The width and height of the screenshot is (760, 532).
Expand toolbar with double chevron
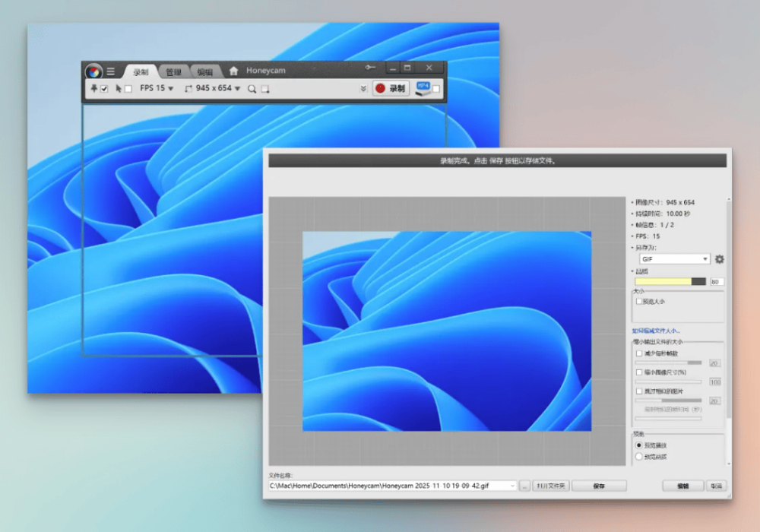click(363, 89)
